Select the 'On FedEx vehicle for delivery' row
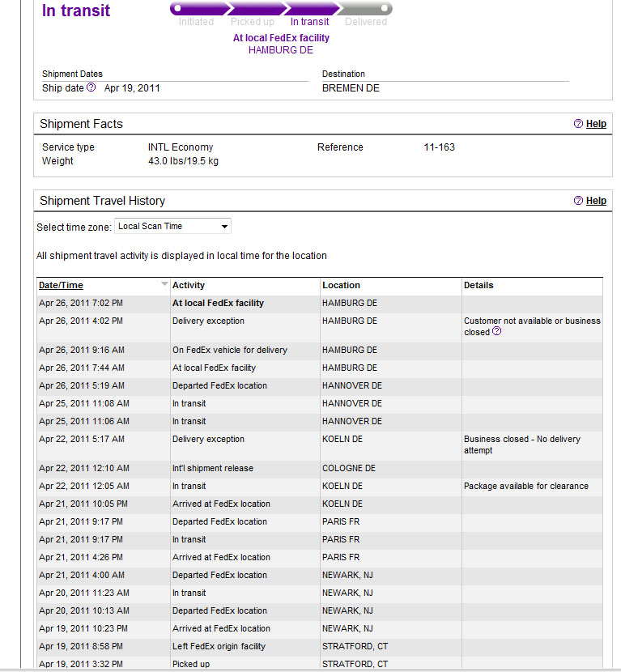This screenshot has width=621, height=672. point(229,351)
